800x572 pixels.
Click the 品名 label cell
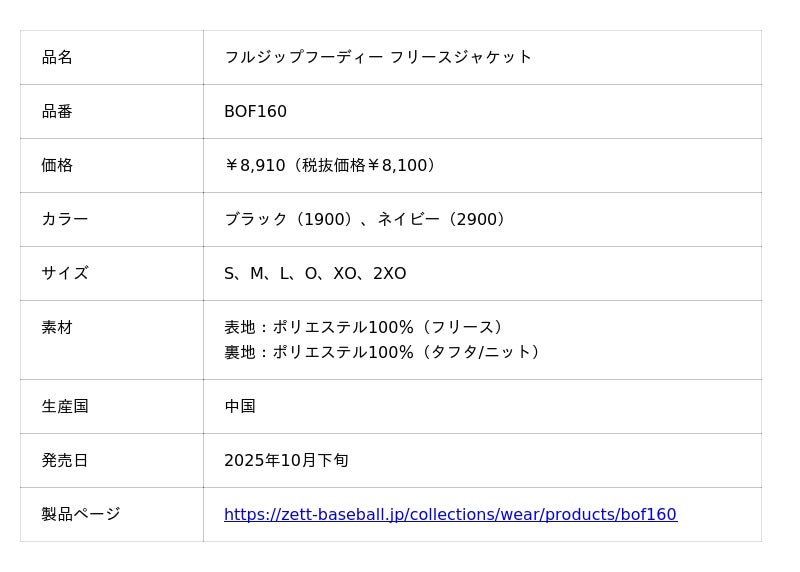(x=57, y=57)
